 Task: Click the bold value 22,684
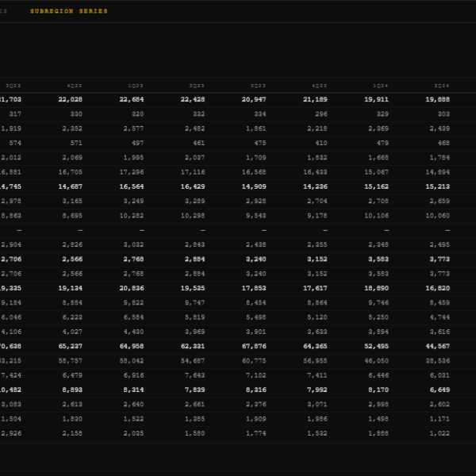tap(132, 100)
